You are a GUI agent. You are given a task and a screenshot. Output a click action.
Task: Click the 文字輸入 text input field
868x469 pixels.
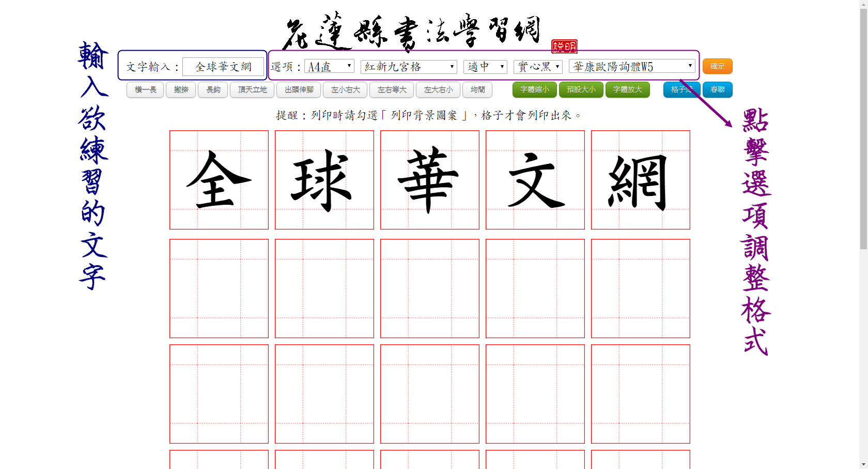[x=224, y=66]
